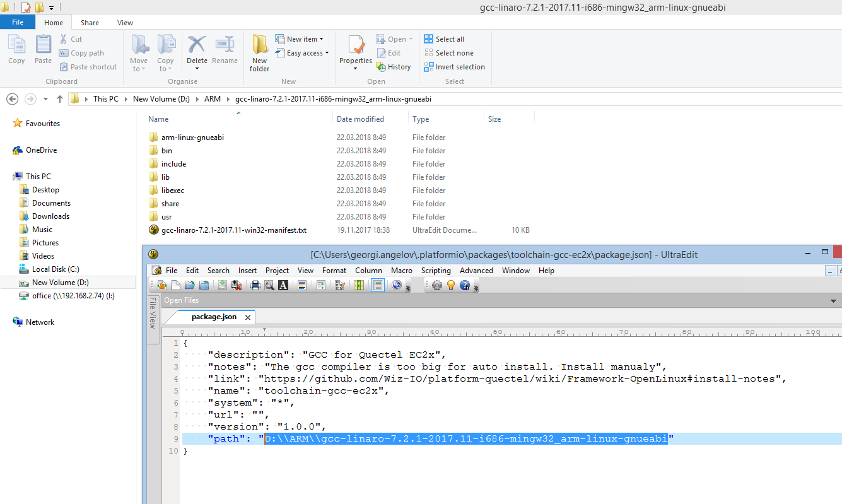Image resolution: width=842 pixels, height=504 pixels.
Task: Click the column mode icon in UltraEdit toolbar
Action: point(359,285)
